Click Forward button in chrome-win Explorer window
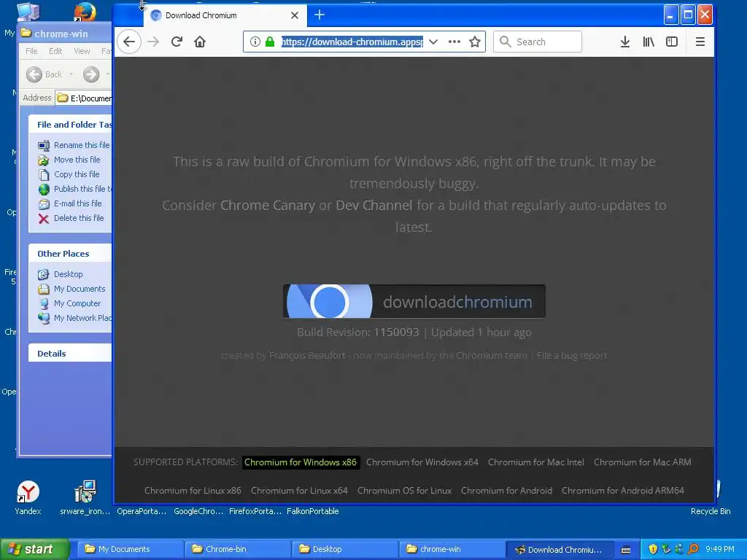This screenshot has height=560, width=747. point(91,74)
